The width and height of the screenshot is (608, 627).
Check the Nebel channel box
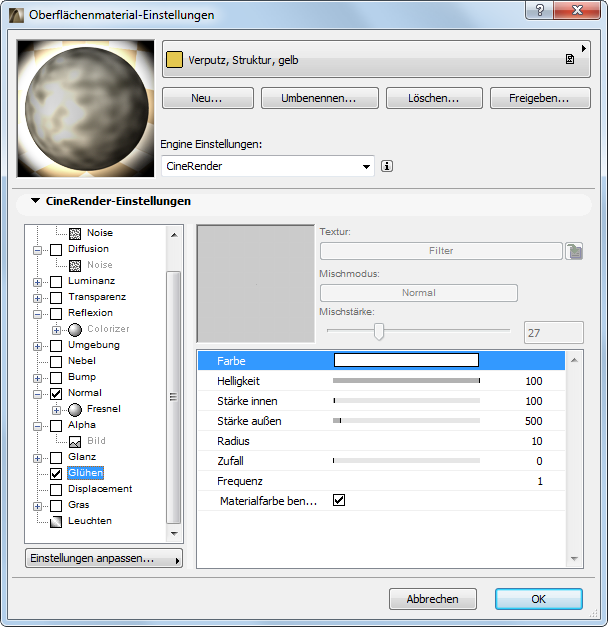pyautogui.click(x=56, y=362)
